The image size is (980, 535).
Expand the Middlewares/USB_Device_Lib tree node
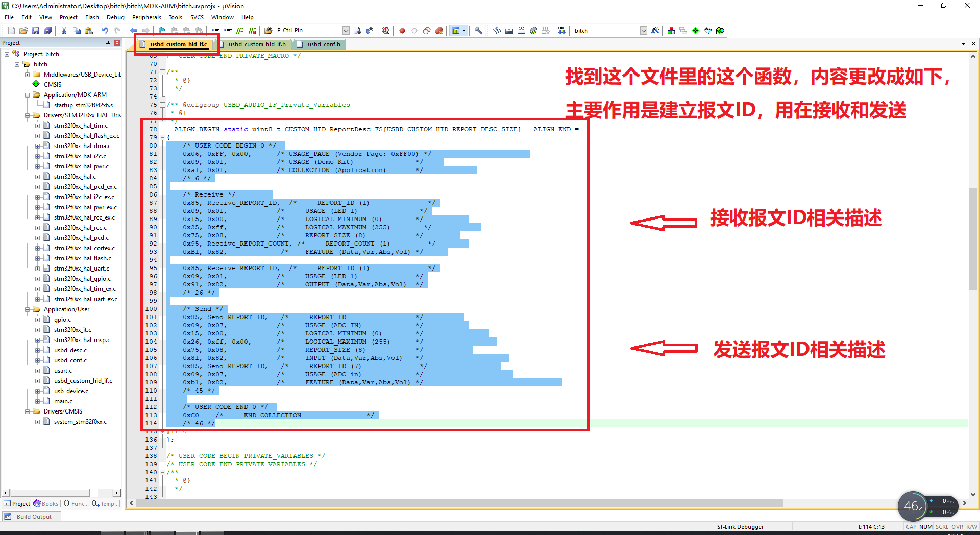click(x=28, y=74)
